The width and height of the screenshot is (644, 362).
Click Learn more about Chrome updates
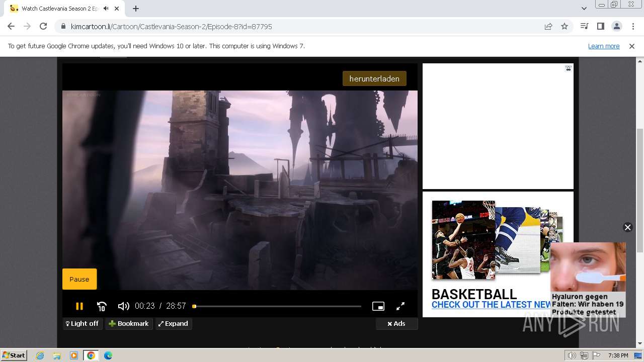pyautogui.click(x=604, y=46)
